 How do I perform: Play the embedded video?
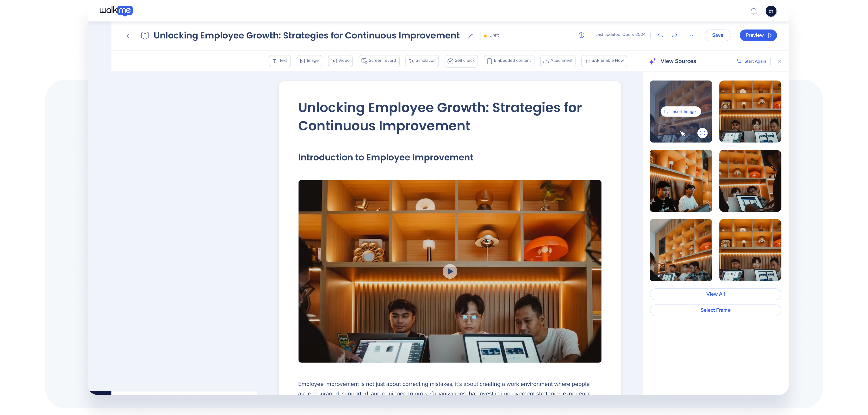450,271
